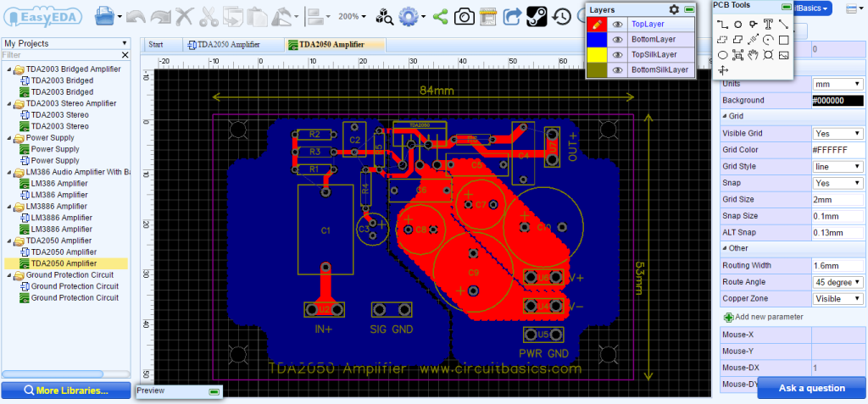Minimize the Layers panel with green button

(x=689, y=9)
